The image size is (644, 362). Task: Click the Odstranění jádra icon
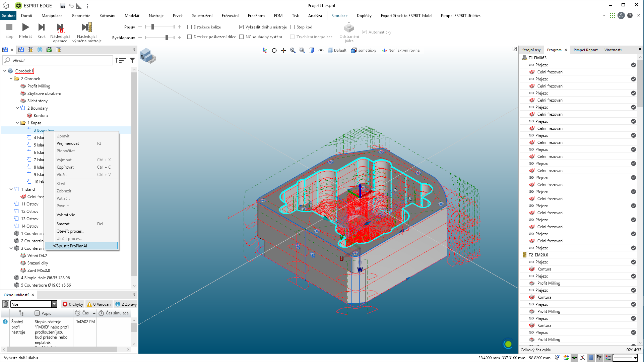click(x=349, y=28)
